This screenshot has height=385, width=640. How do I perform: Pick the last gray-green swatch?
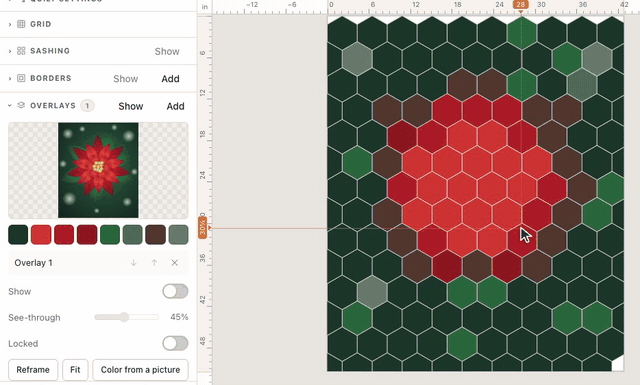pos(178,235)
